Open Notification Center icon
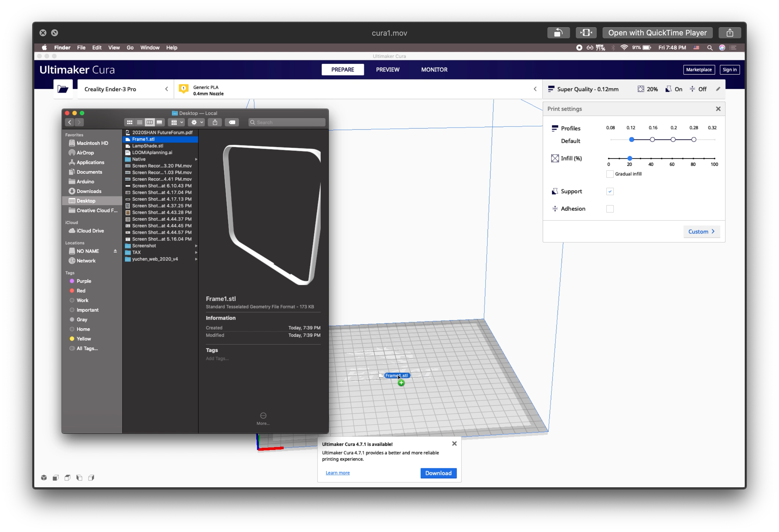Image resolution: width=779 pixels, height=532 pixels. click(733, 48)
